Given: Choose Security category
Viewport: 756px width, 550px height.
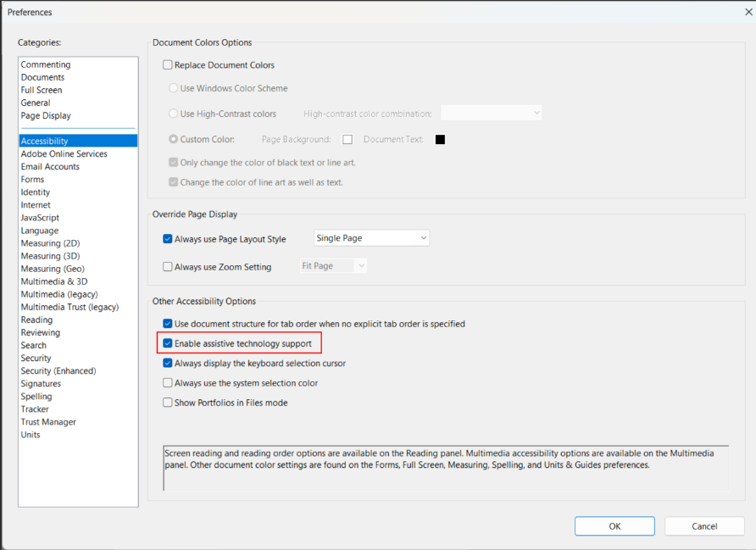Looking at the screenshot, I should point(78,358).
